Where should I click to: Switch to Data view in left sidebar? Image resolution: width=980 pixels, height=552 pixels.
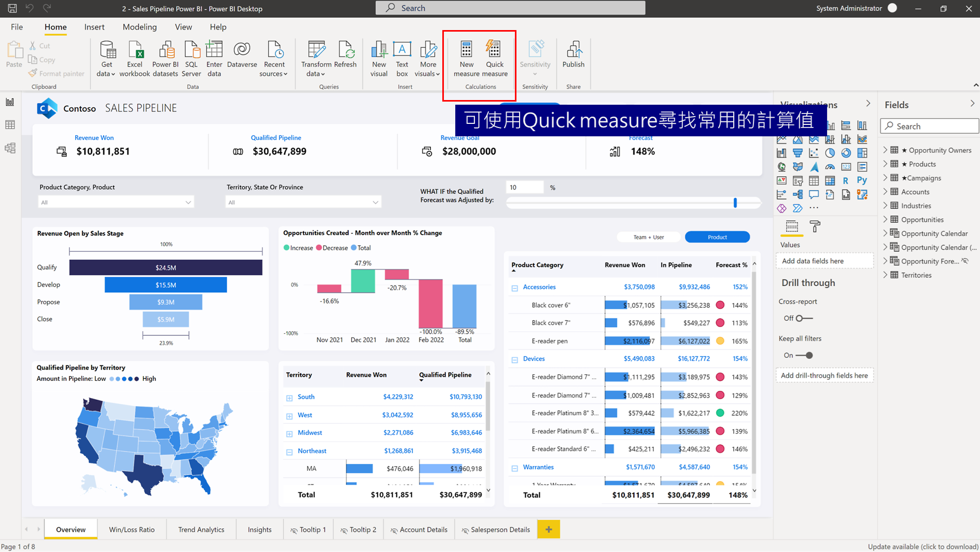pyautogui.click(x=10, y=125)
